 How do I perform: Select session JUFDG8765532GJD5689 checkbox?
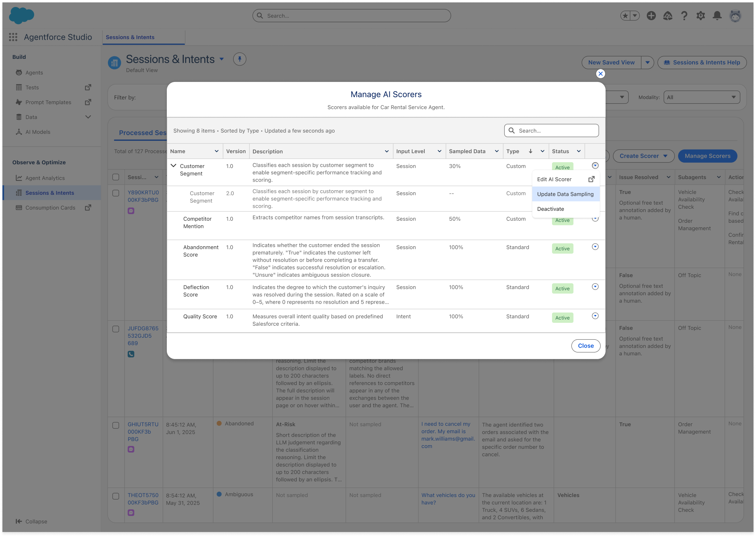pos(116,329)
